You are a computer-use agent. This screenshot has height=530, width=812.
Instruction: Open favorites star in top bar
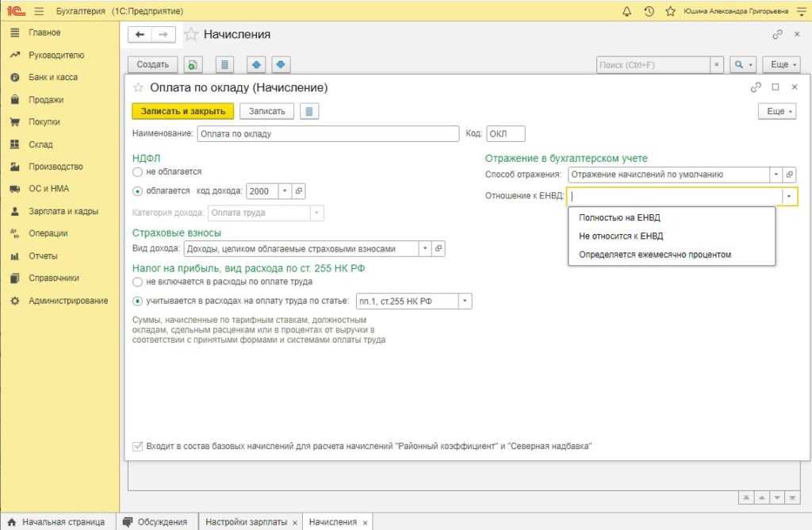click(x=671, y=11)
